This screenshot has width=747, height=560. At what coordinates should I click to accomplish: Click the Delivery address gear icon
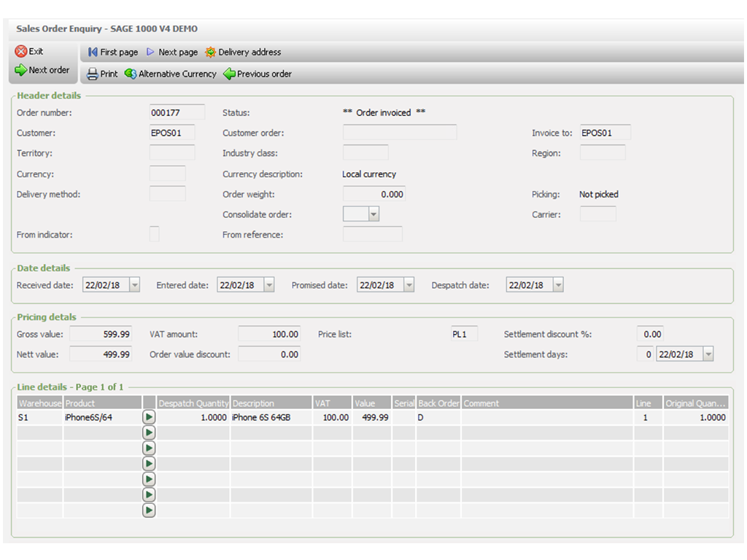click(210, 52)
